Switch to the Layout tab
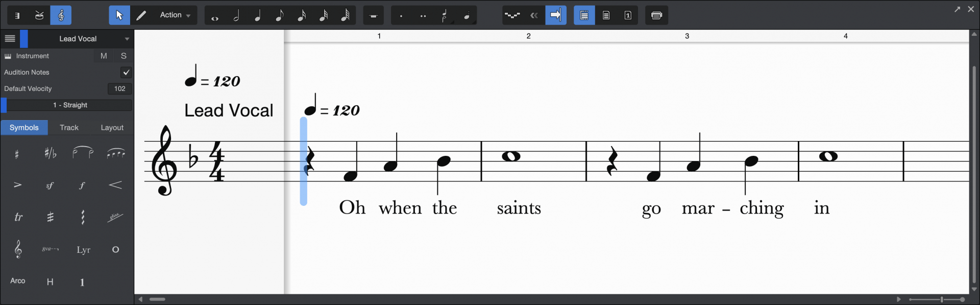The width and height of the screenshot is (980, 305). (x=112, y=128)
